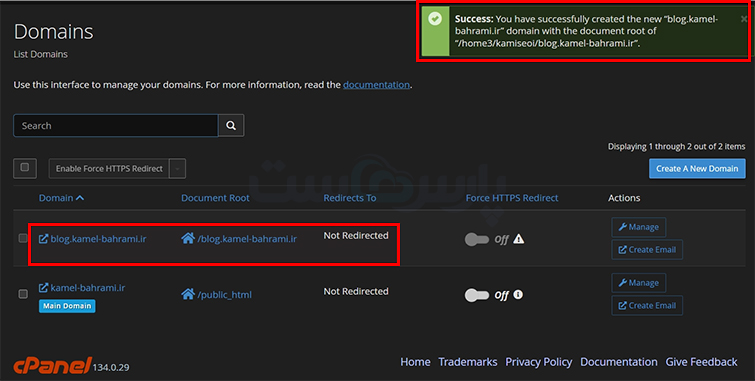Click the Displaying 1 through 2 items text
Screen dimensions: 755x381
(677, 146)
